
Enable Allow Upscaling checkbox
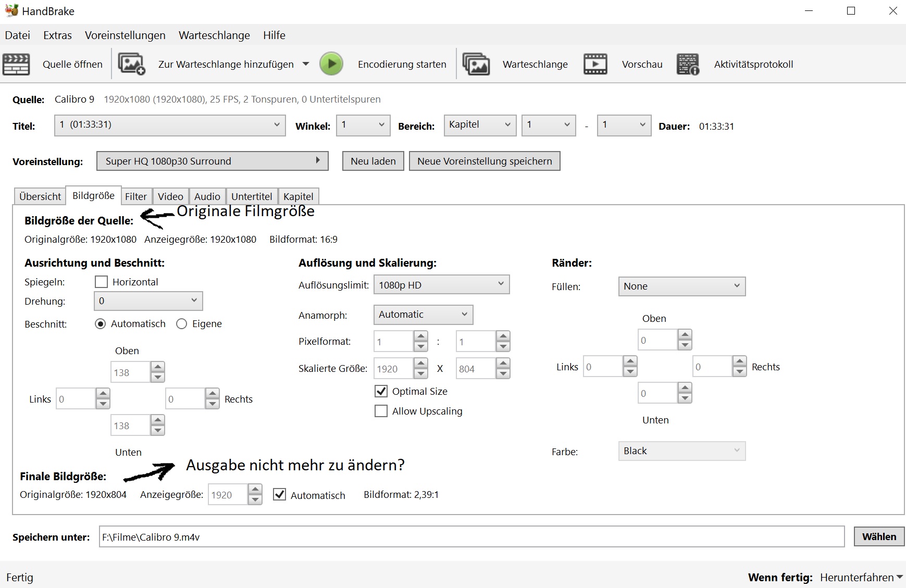click(381, 411)
